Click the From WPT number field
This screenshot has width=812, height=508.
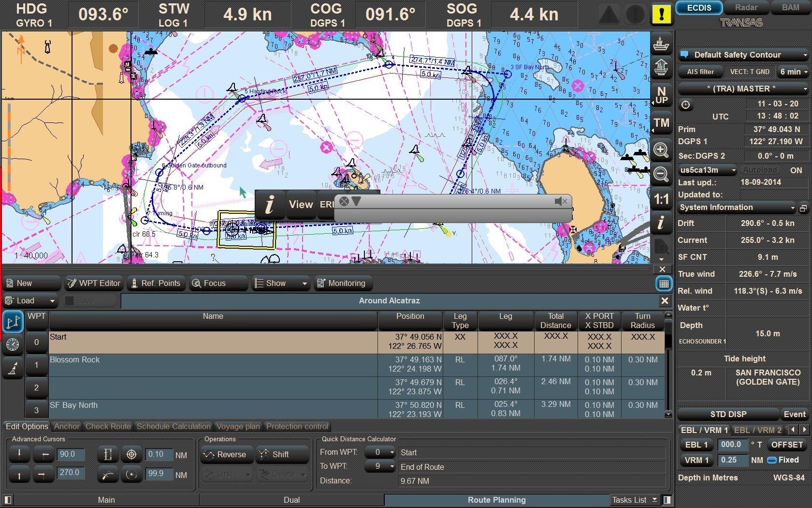pos(380,452)
